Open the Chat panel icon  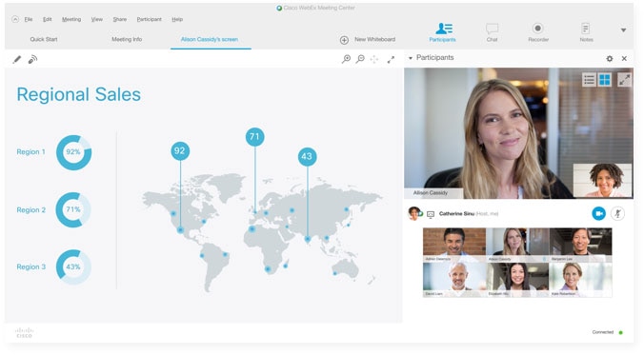point(492,32)
